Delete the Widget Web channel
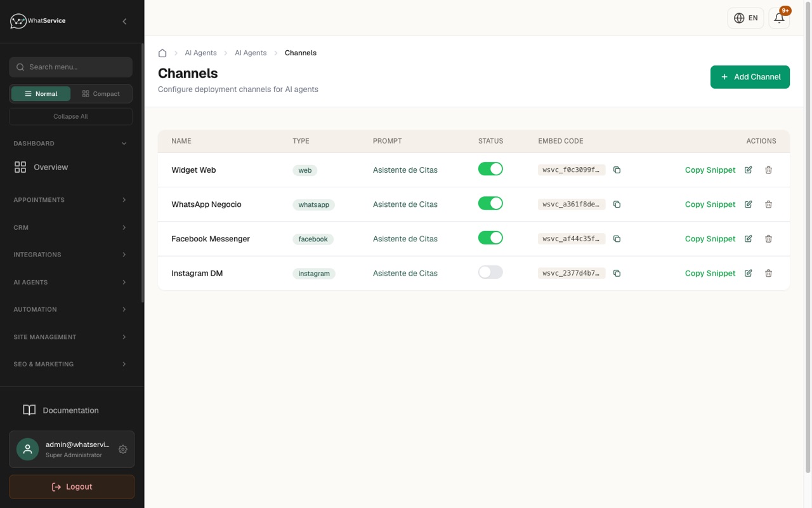812x508 pixels. 769,170
